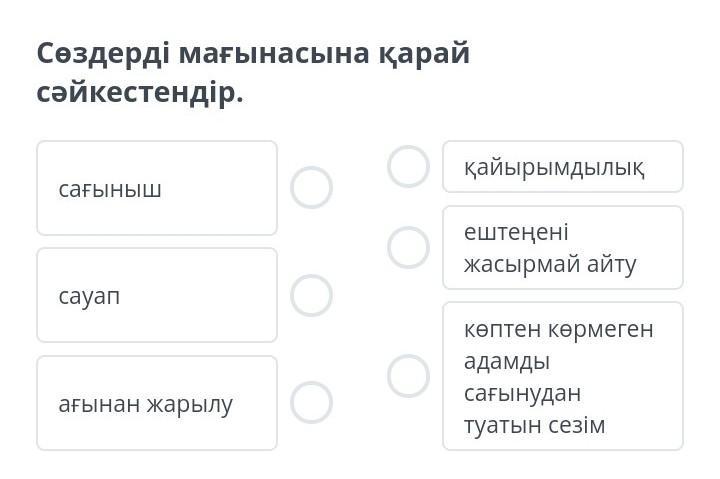
Task: Select circle beside "көптен көрмеген адамды" definition
Action: (x=408, y=376)
